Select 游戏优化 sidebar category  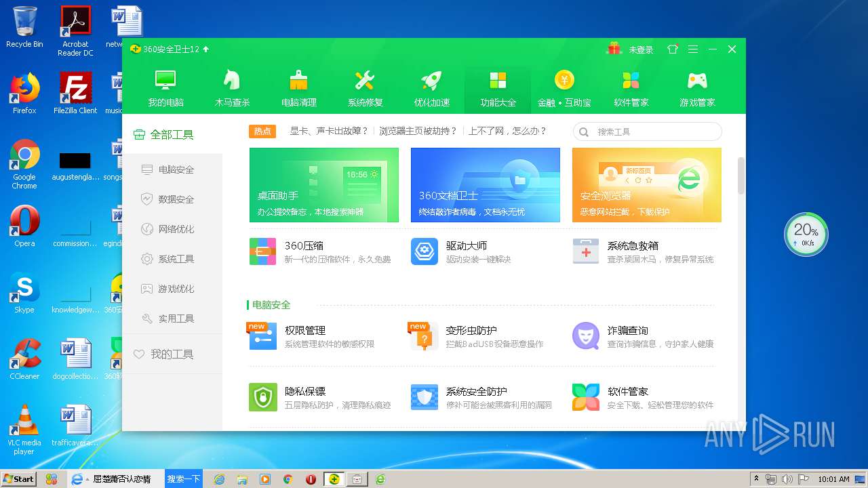coord(172,289)
